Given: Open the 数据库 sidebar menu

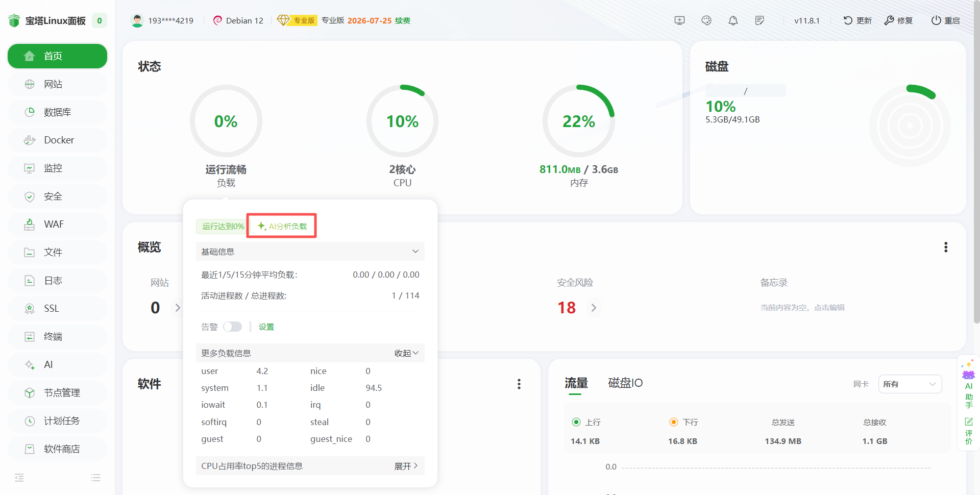Looking at the screenshot, I should [x=57, y=112].
